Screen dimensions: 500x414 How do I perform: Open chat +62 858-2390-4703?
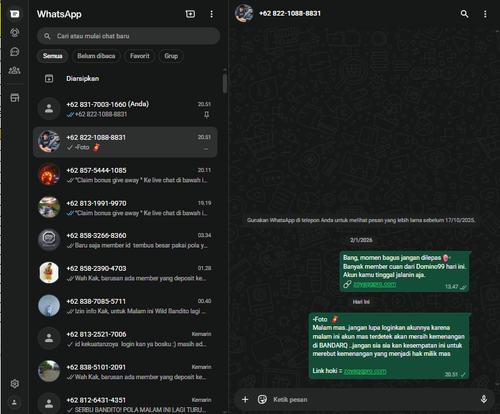pos(125,273)
